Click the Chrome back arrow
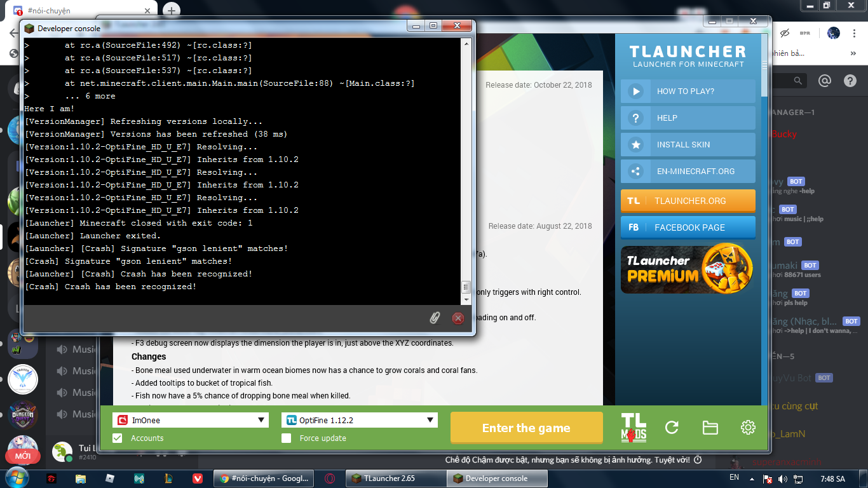The image size is (868, 488). (13, 33)
